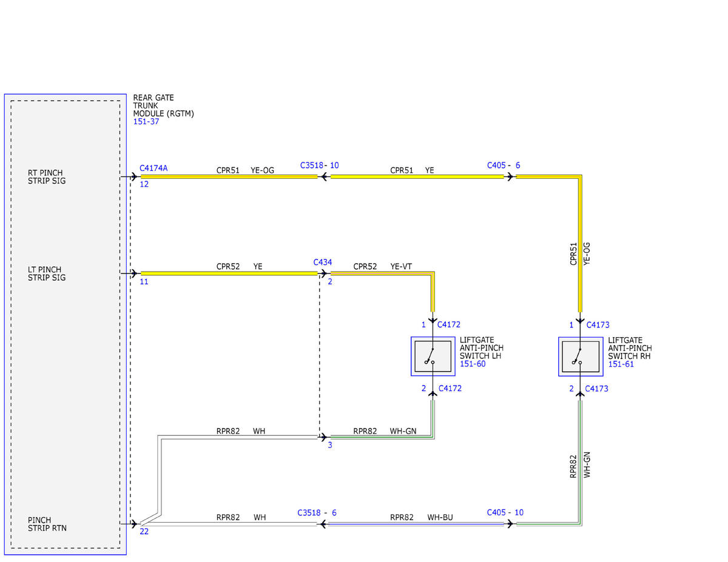The width and height of the screenshot is (728, 562).
Task: Select connector label C3518-6
Action: coord(317,512)
